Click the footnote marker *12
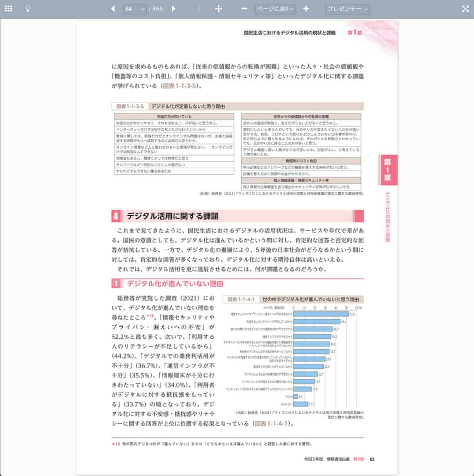 (150, 316)
